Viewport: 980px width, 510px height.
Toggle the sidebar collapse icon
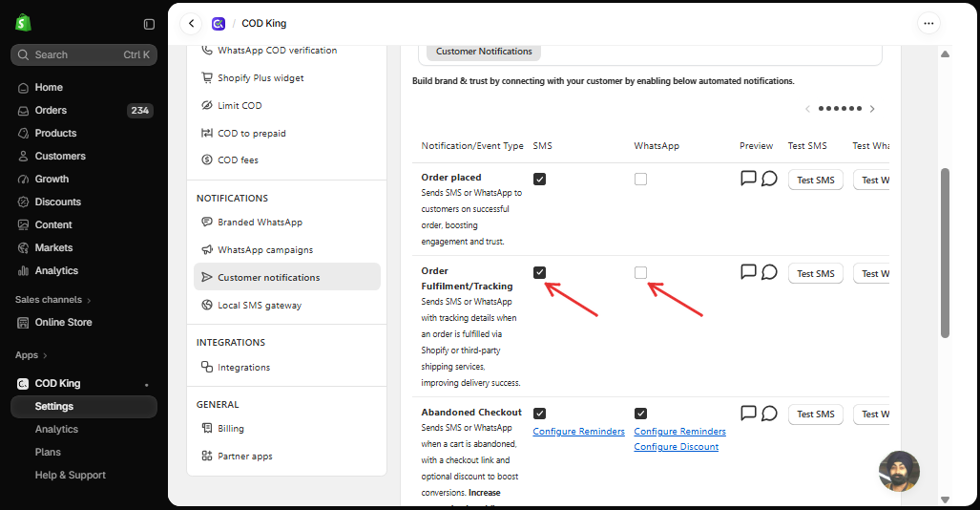[149, 24]
